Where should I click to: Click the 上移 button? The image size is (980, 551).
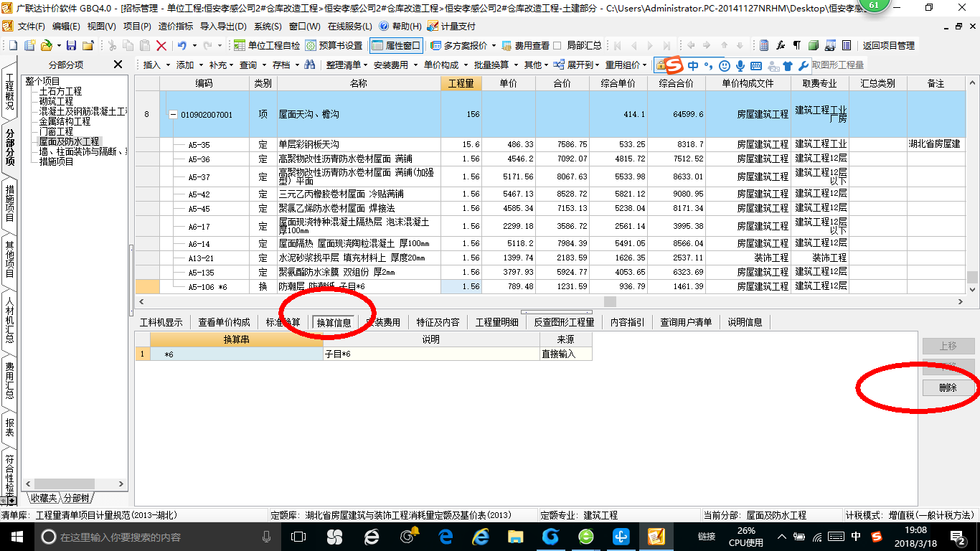coord(948,346)
